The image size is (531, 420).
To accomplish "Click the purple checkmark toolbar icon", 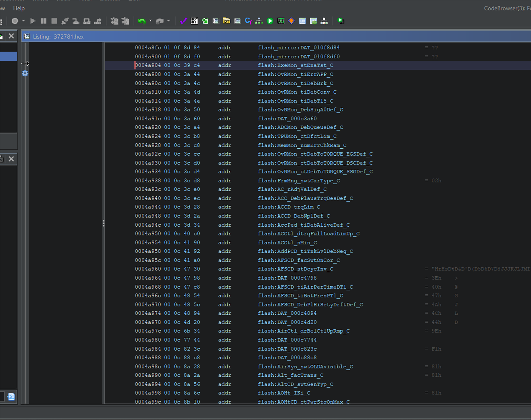I will pyautogui.click(x=183, y=21).
